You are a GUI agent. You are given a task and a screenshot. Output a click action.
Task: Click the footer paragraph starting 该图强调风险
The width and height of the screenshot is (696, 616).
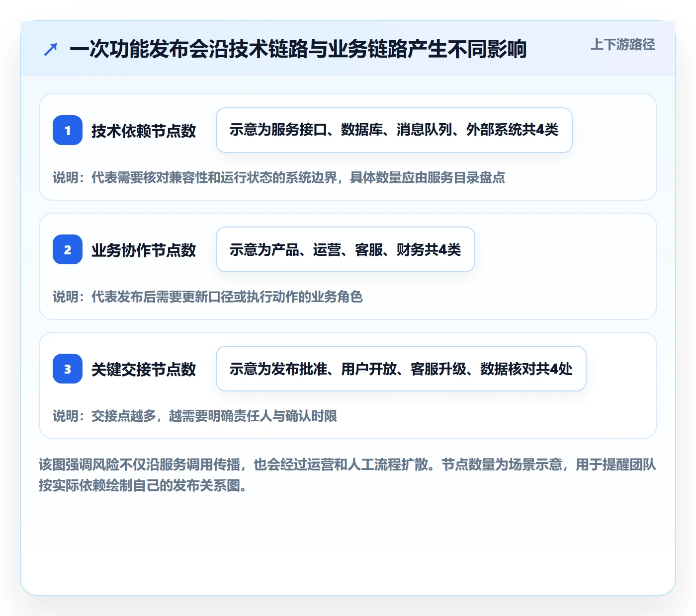tap(348, 475)
